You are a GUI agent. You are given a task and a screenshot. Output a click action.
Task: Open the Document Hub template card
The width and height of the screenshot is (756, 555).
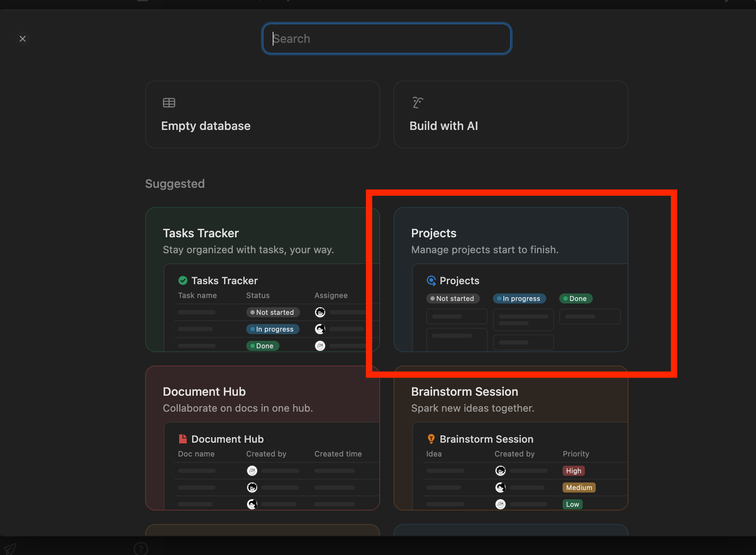(x=262, y=399)
